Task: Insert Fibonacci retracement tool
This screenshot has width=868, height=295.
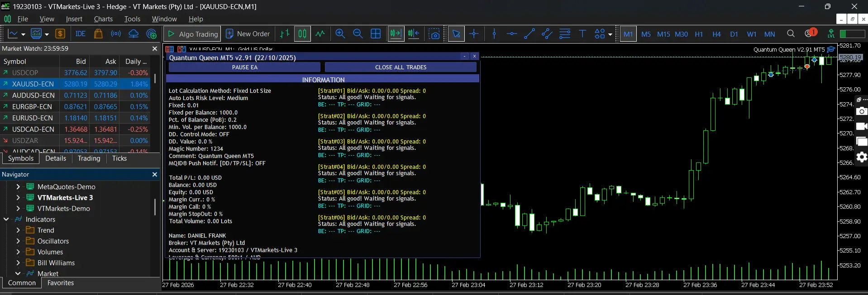Action: coord(565,34)
